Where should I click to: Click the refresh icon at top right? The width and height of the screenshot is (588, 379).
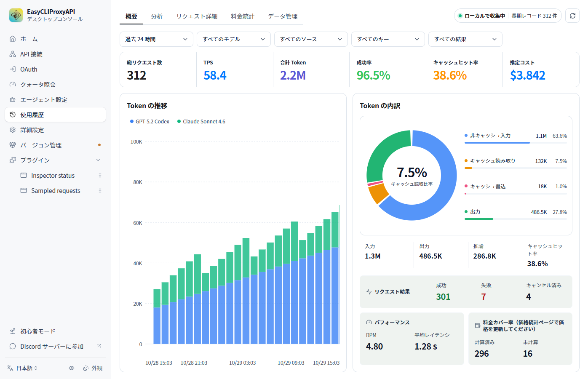pos(572,16)
